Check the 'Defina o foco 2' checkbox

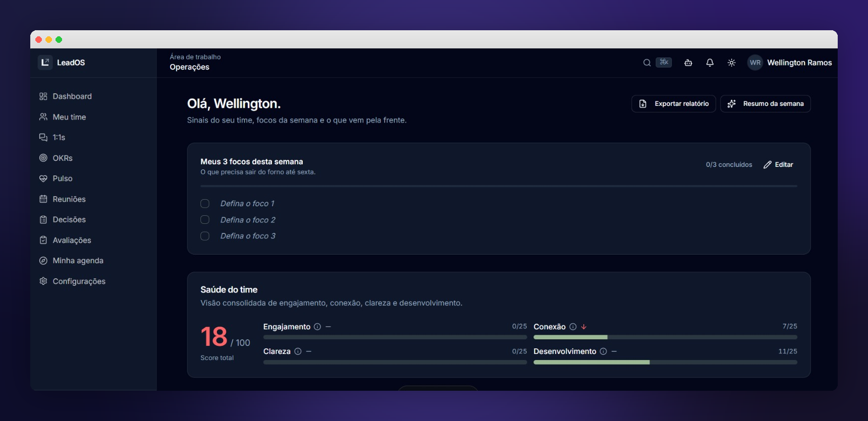tap(205, 220)
